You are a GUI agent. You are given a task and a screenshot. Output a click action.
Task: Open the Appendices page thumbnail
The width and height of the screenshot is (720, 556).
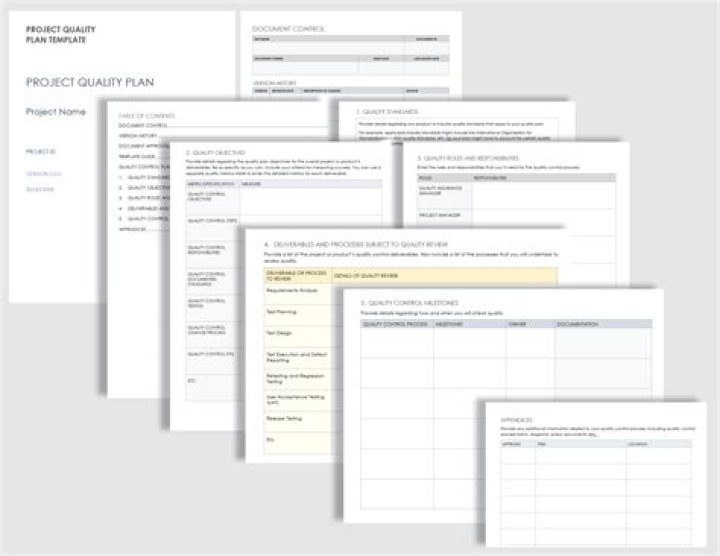596,474
